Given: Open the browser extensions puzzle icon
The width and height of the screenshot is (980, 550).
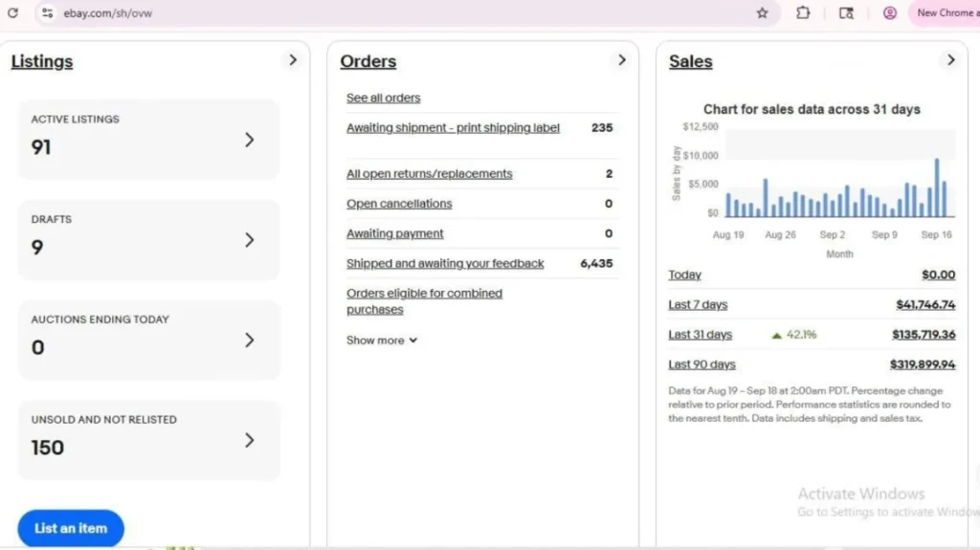Looking at the screenshot, I should click(x=803, y=13).
